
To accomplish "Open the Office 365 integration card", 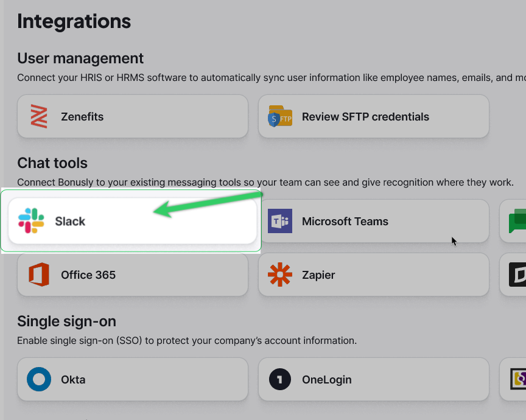I will click(x=133, y=275).
